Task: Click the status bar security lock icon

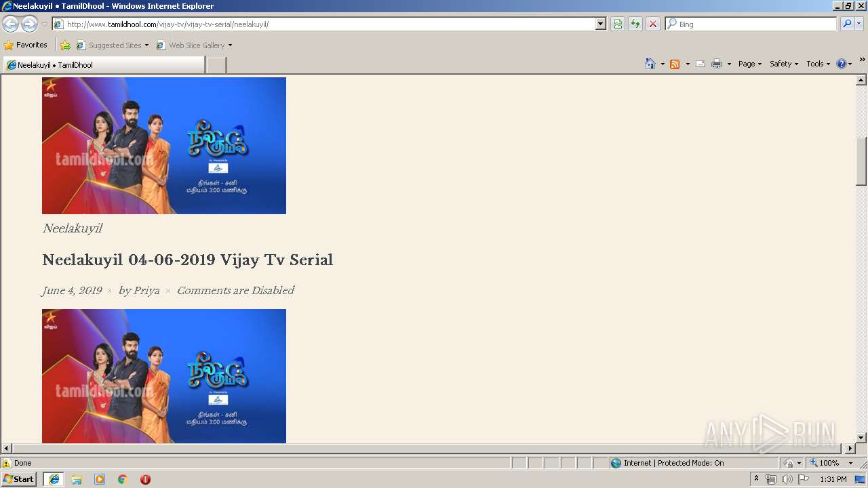Action: point(789,463)
